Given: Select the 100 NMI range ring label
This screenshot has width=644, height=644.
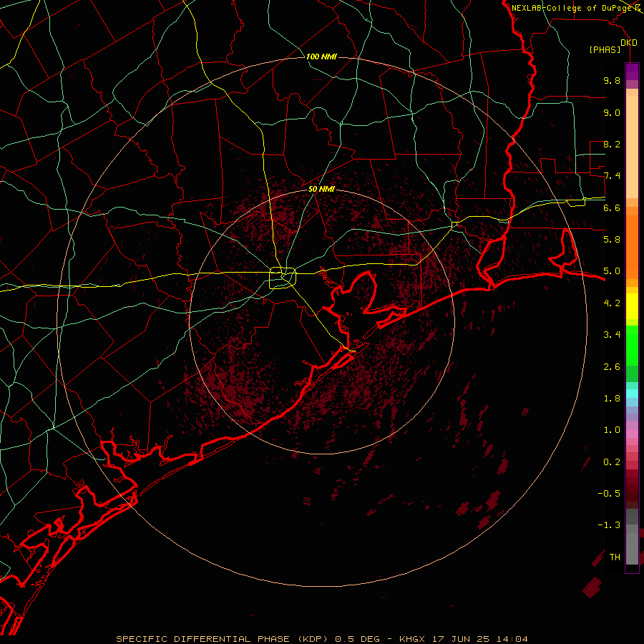Looking at the screenshot, I should click(321, 57).
